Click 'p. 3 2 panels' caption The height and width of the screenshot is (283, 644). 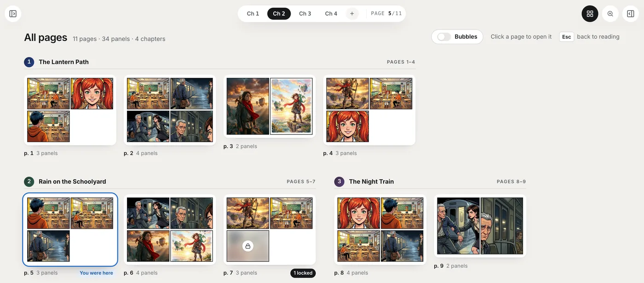click(240, 146)
